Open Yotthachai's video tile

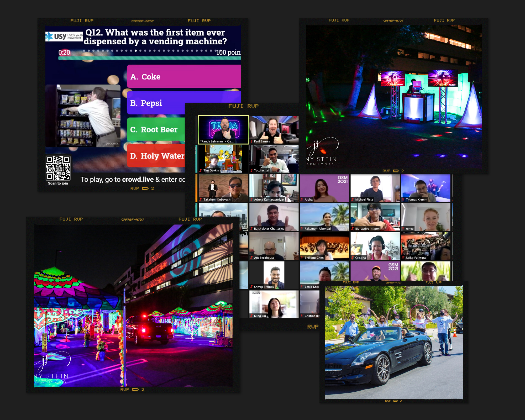(x=274, y=158)
